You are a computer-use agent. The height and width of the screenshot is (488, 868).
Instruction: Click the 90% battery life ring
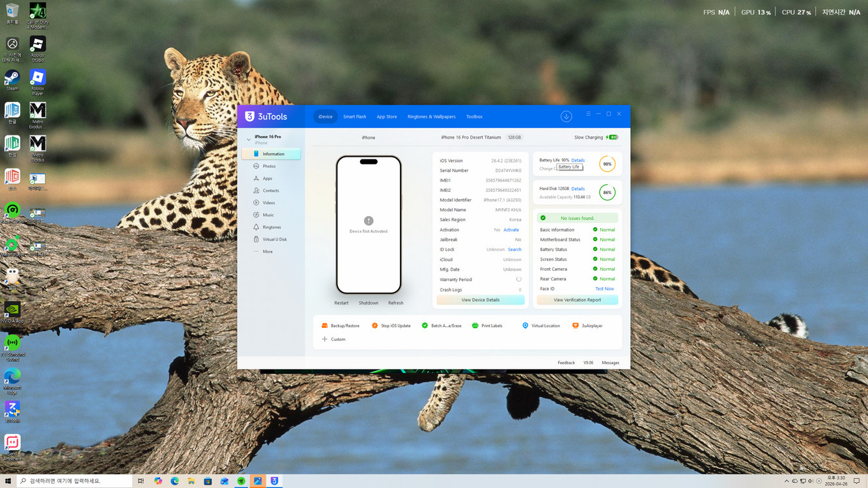pos(607,164)
